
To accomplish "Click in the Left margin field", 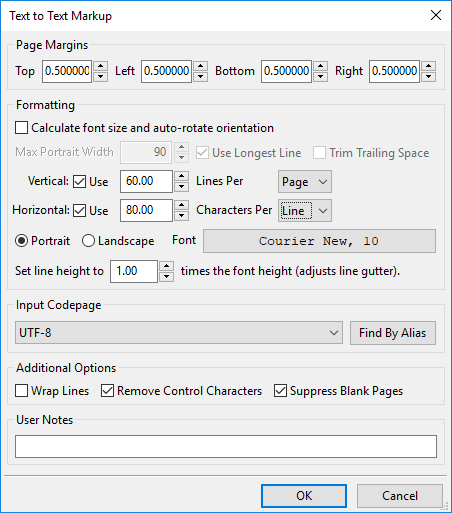I will coord(166,71).
